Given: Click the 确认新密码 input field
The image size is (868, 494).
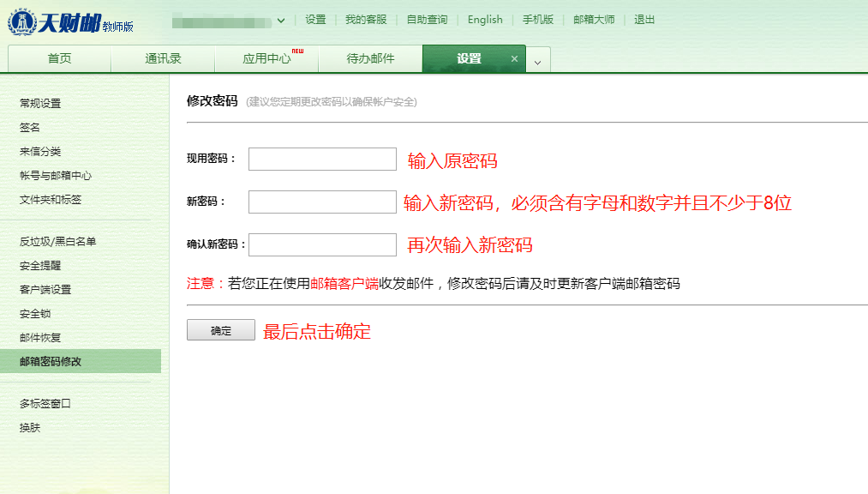Looking at the screenshot, I should 322,244.
